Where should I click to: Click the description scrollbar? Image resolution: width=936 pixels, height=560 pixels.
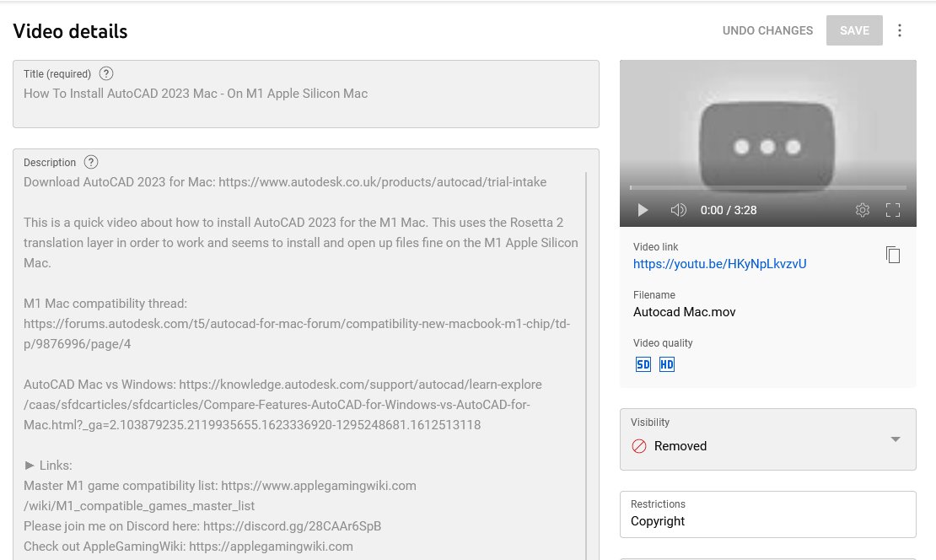(586, 365)
